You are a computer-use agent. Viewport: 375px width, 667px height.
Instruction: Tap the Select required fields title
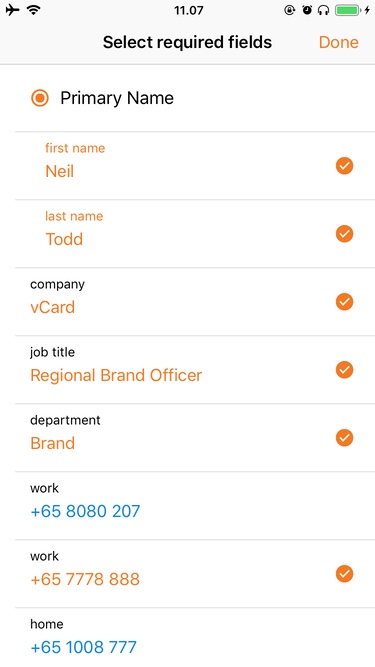tap(187, 42)
